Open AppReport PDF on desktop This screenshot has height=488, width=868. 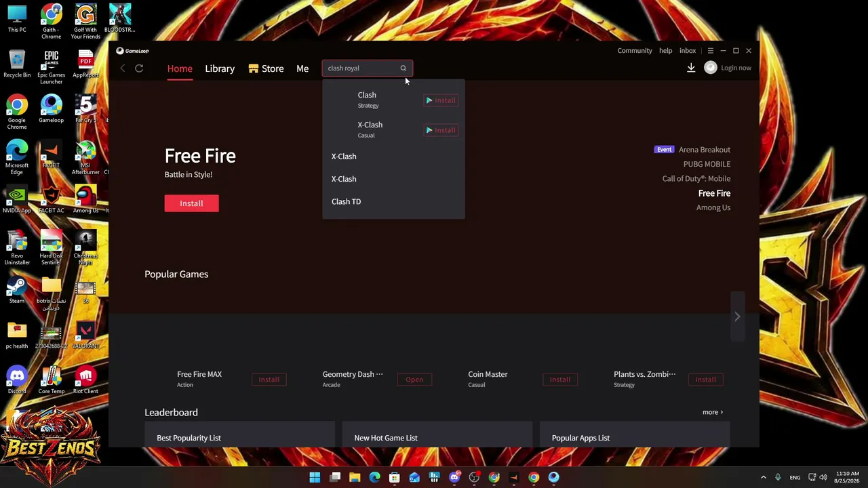tap(85, 64)
